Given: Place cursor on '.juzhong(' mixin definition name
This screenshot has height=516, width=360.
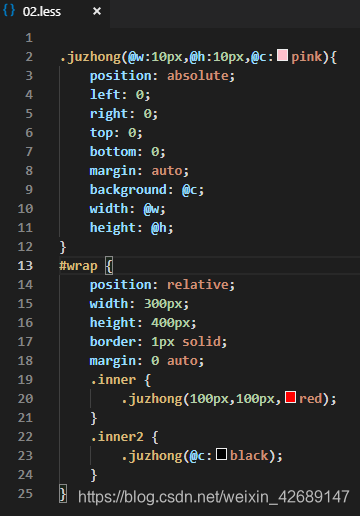Looking at the screenshot, I should pos(94,57).
